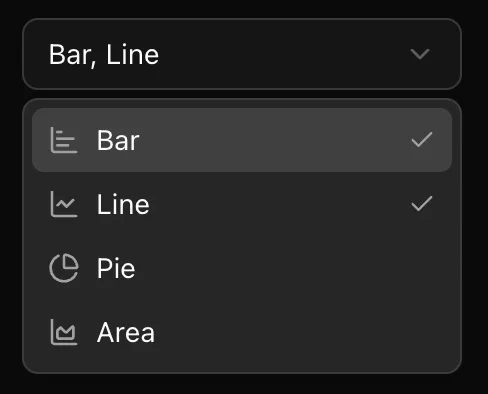Enable the Pie chart type
Viewport: 488px width, 394px height.
[x=242, y=268]
